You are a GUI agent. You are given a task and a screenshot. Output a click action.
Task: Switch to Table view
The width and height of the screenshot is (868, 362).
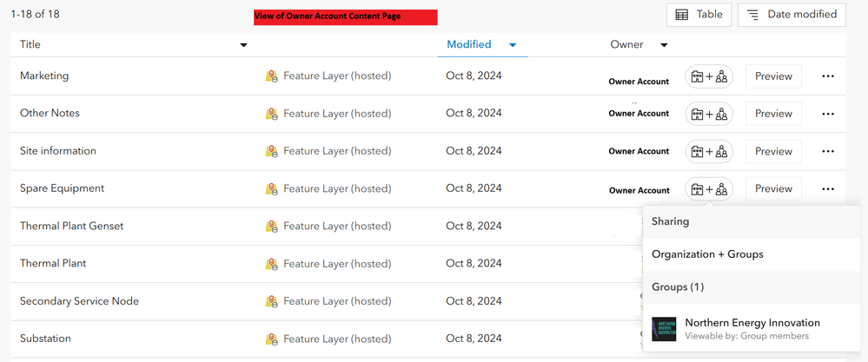tap(699, 15)
